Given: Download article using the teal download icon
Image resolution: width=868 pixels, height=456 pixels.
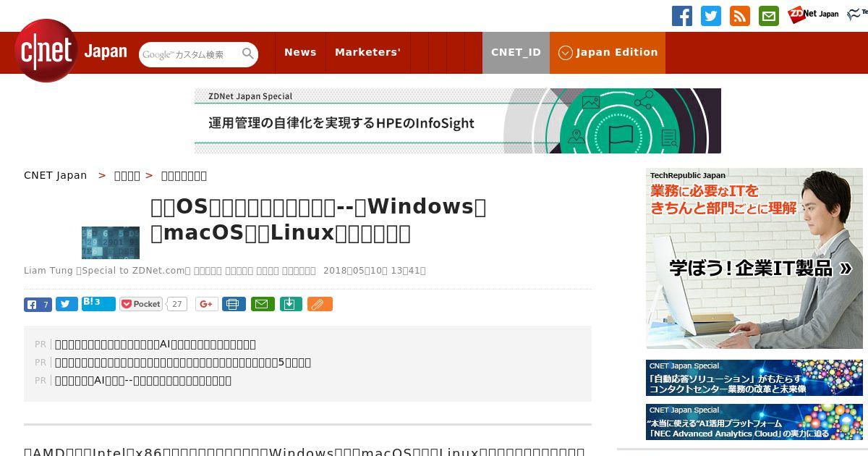Looking at the screenshot, I should pos(290,305).
